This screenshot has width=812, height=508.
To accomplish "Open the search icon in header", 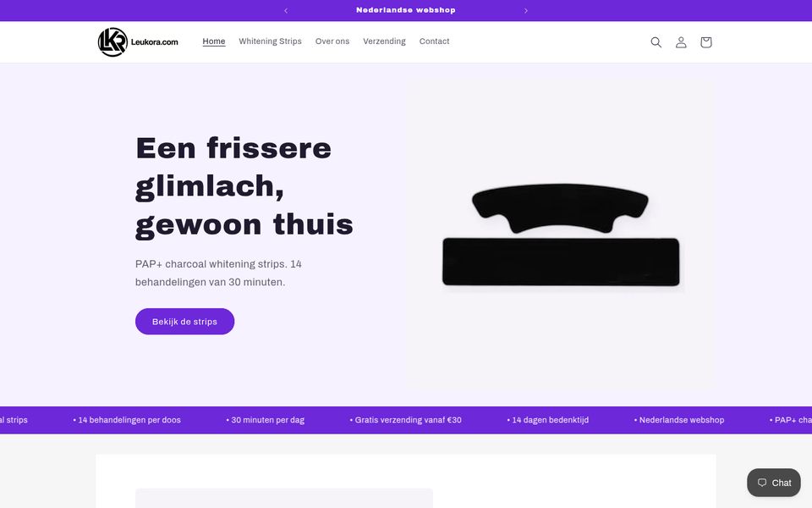I will coord(656,42).
